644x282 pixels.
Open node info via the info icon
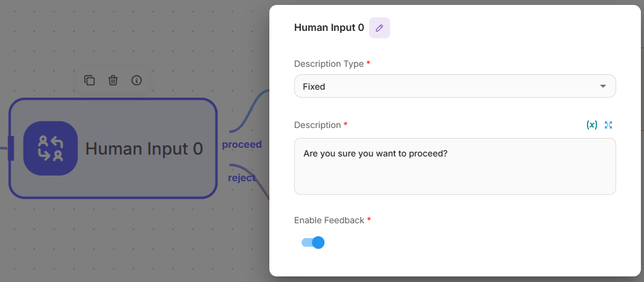137,80
